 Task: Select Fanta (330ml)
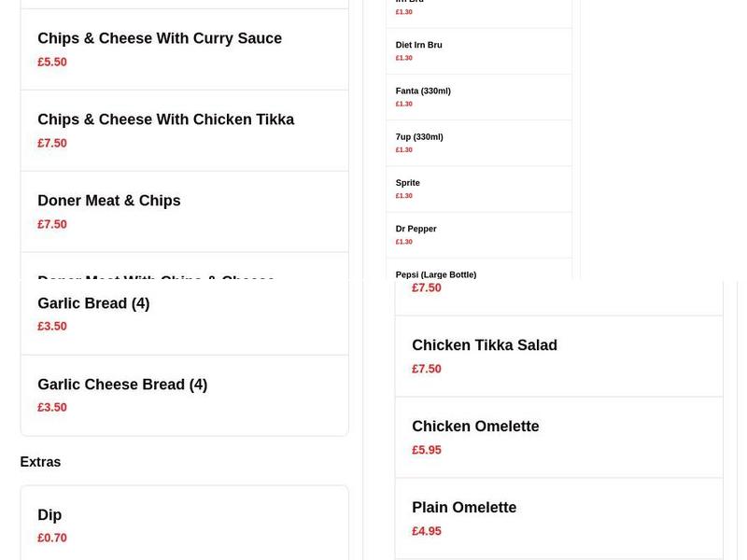click(x=422, y=91)
